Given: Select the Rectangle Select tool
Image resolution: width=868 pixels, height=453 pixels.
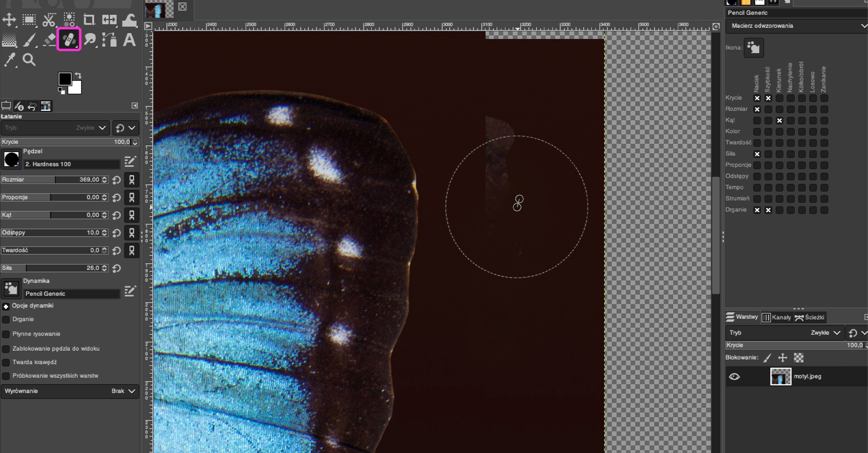Looking at the screenshot, I should [x=29, y=20].
